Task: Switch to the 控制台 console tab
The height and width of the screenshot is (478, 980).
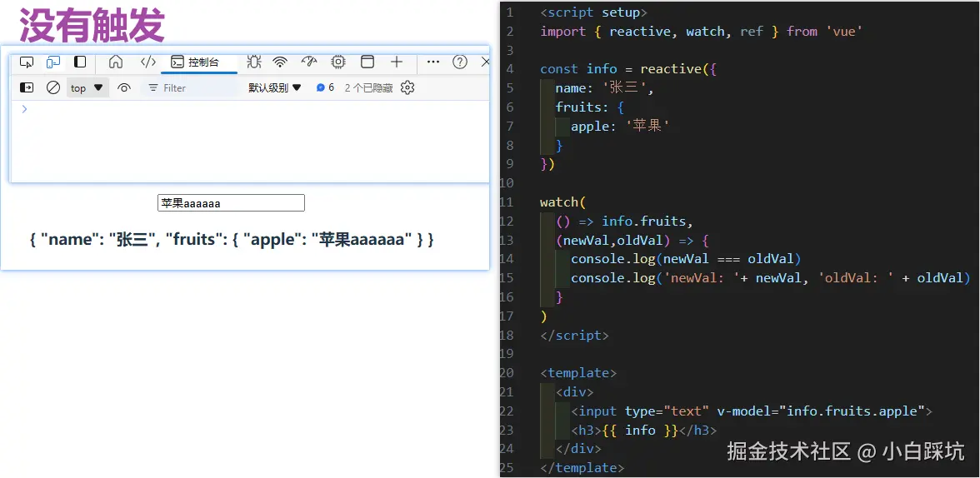Action: pyautogui.click(x=197, y=62)
